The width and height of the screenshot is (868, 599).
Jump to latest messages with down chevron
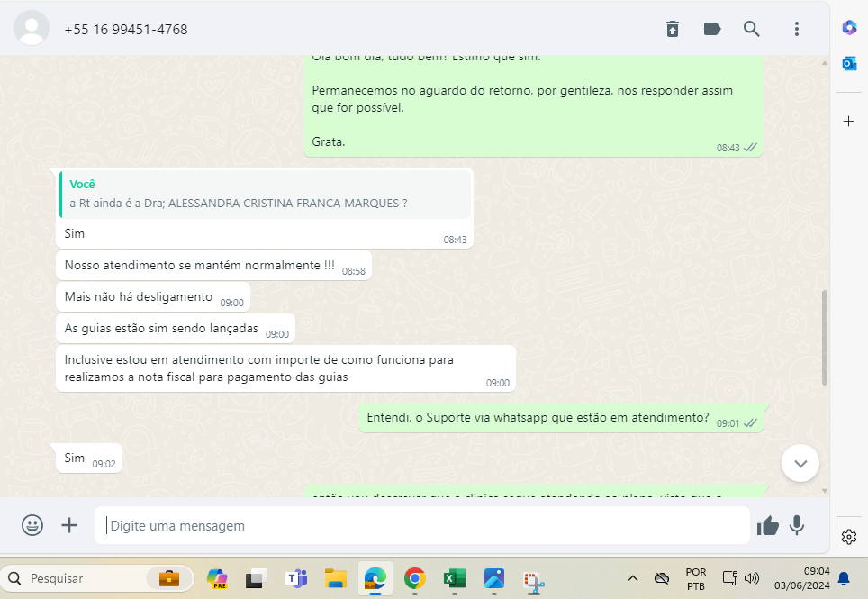pos(800,463)
